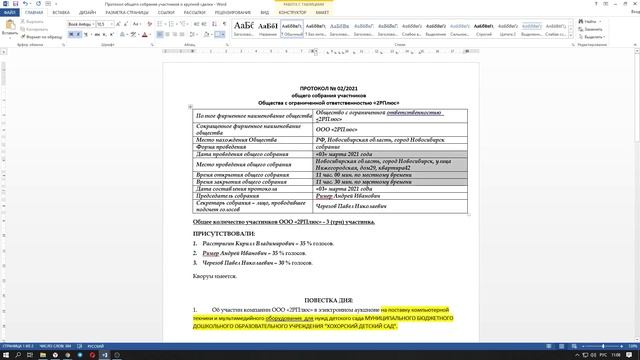Click page count indicator in status bar
This screenshot has height=360, width=640.
click(18, 346)
